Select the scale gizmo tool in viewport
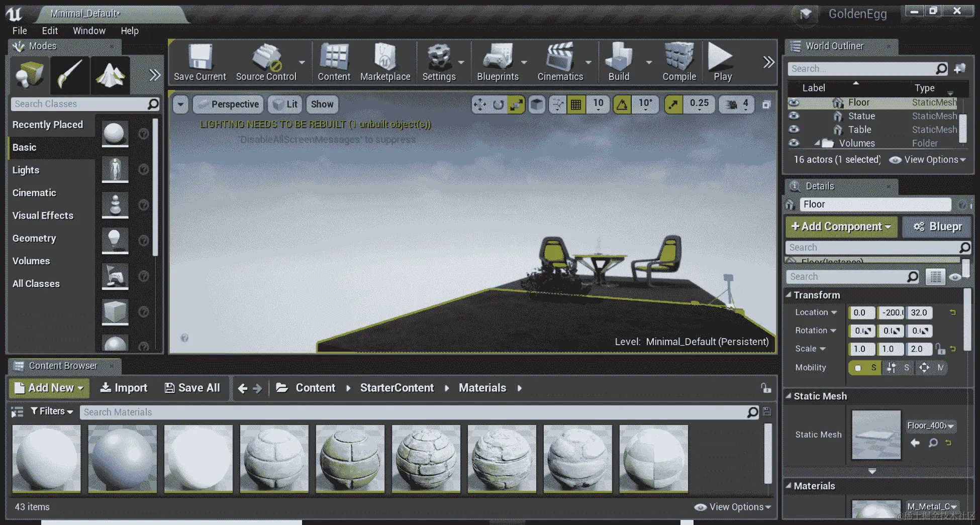 516,104
